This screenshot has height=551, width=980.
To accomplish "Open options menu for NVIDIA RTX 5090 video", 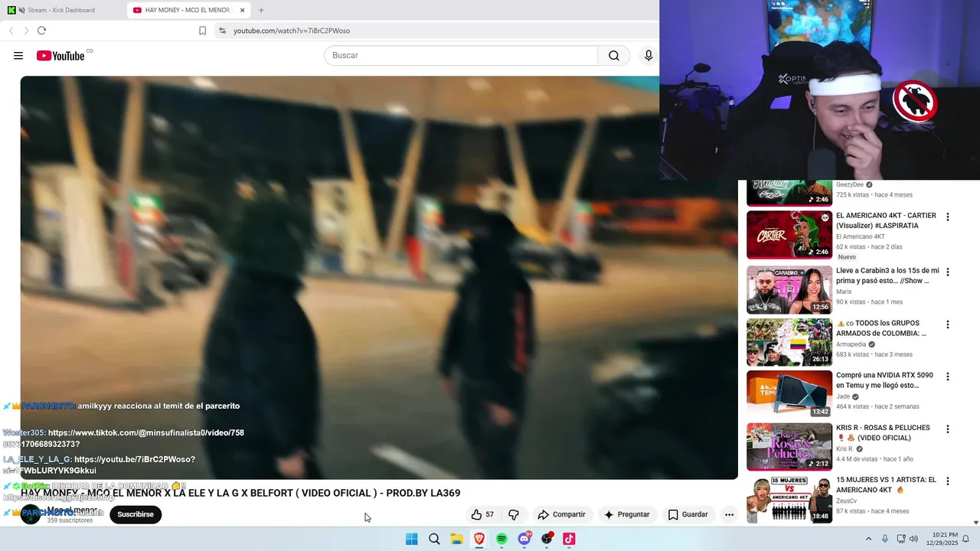I will pos(948,377).
